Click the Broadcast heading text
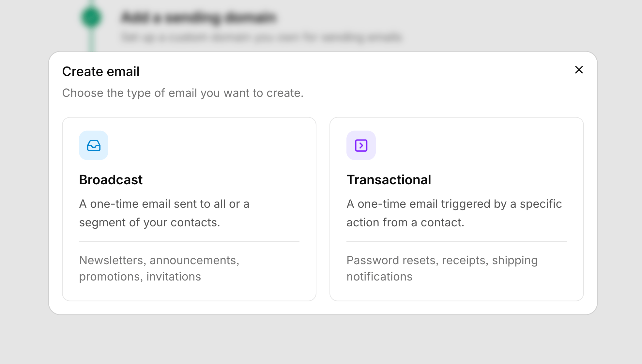This screenshot has height=364, width=642. 111,180
